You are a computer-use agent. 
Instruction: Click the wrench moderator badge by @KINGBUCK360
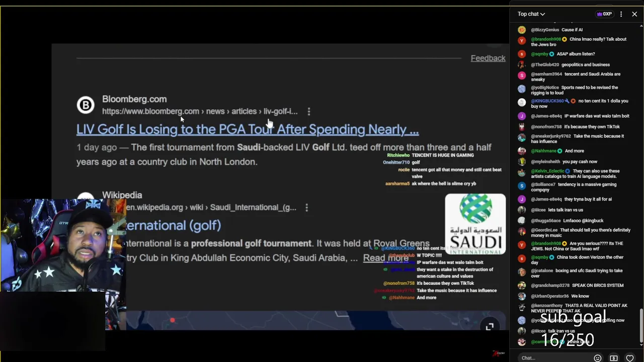[567, 101]
